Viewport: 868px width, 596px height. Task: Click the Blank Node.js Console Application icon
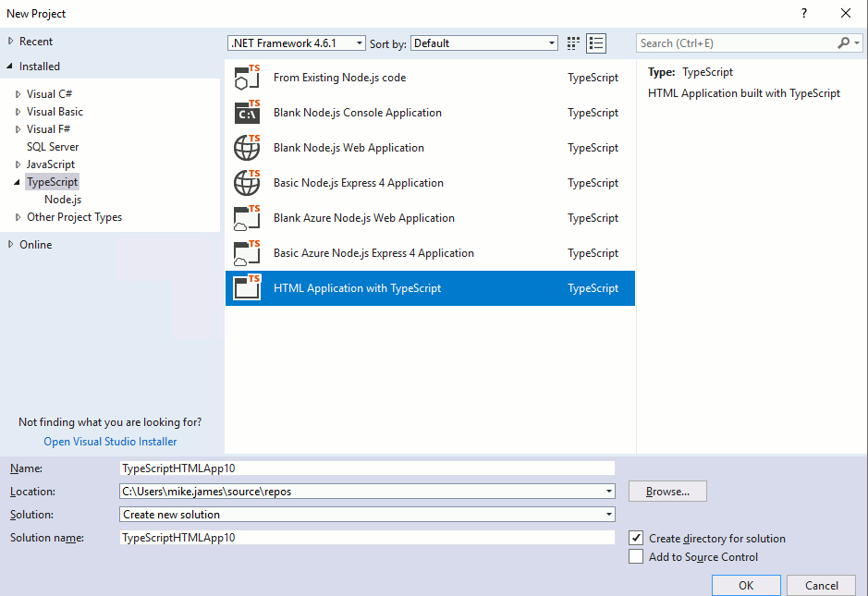[247, 113]
